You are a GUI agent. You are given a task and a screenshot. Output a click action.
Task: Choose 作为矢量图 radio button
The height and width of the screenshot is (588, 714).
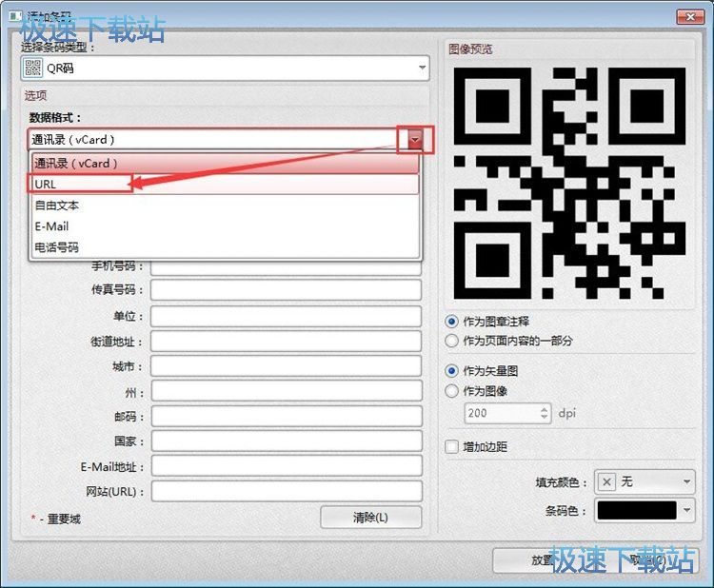pyautogui.click(x=451, y=371)
